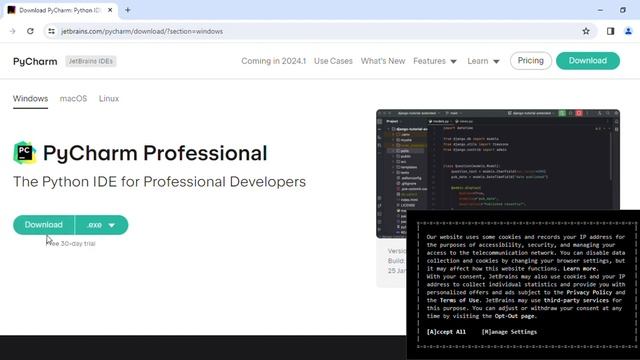Minimize the browser window

[600, 10]
